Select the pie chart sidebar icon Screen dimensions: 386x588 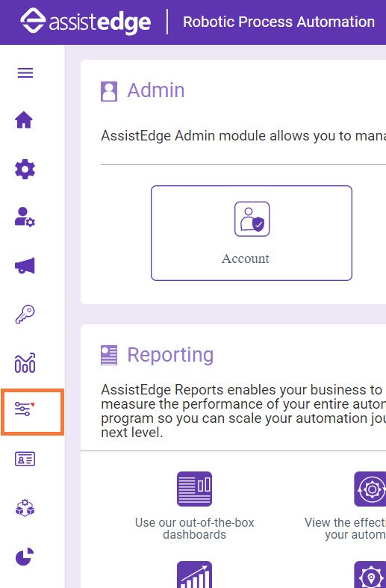coord(25,557)
